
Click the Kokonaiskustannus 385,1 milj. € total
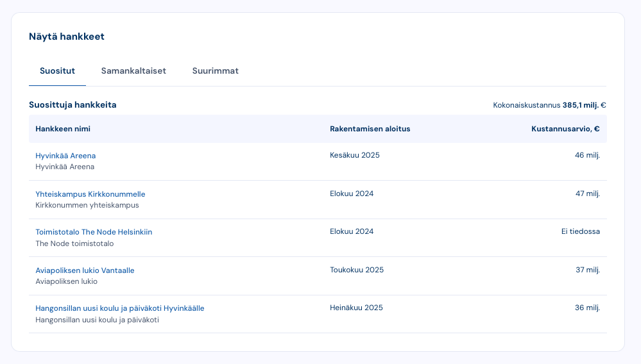[549, 105]
